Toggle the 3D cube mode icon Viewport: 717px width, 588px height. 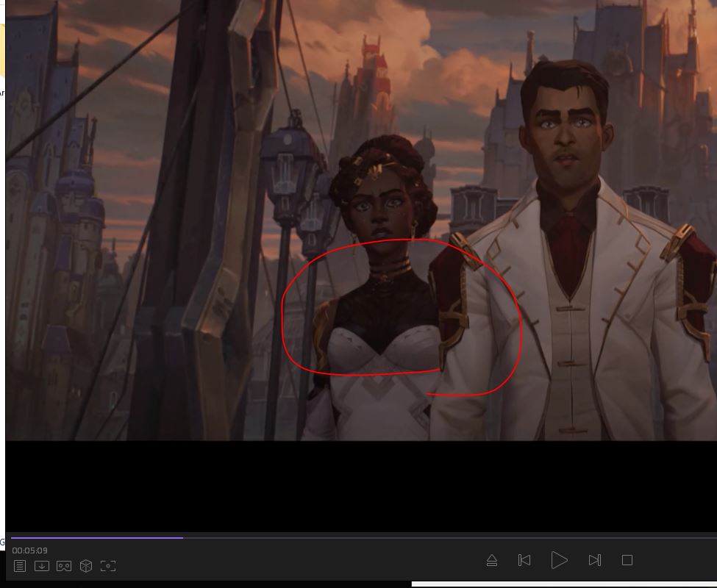(x=86, y=566)
